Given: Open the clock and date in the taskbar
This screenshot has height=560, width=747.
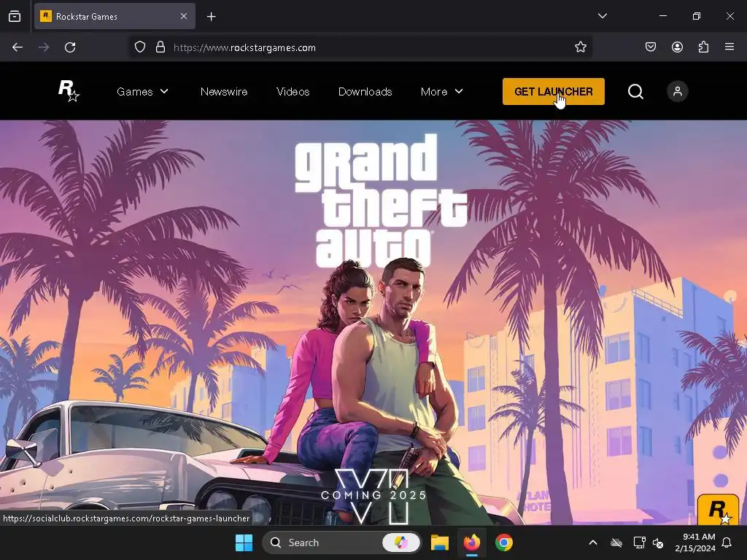Looking at the screenshot, I should coord(695,542).
